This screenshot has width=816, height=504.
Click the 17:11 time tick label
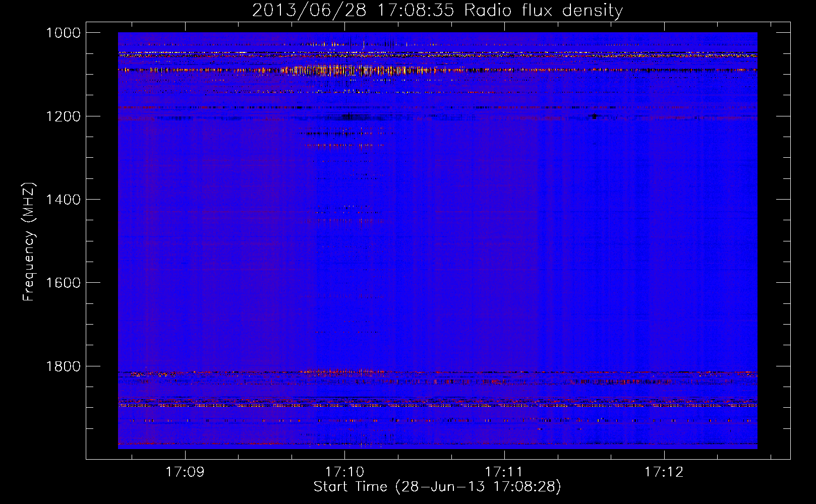tap(504, 472)
